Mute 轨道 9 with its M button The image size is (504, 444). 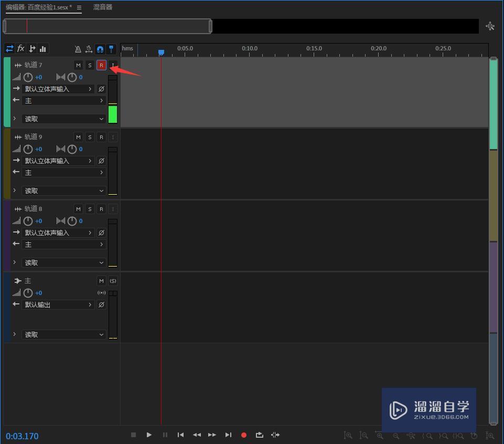click(78, 138)
